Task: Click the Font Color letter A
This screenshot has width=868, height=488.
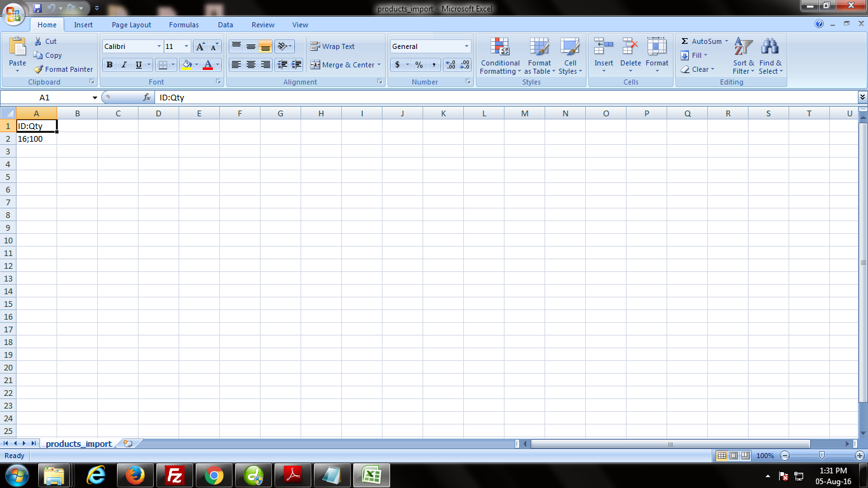Action: tap(208, 65)
